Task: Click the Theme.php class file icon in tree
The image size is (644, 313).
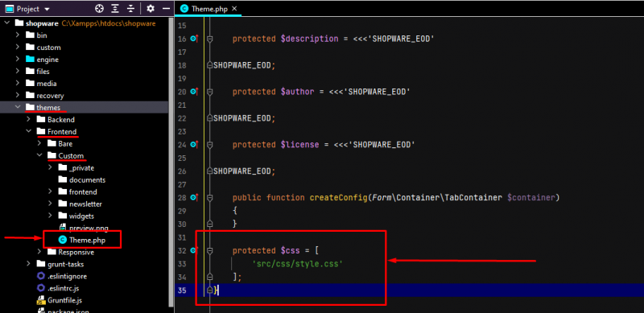Action: pyautogui.click(x=63, y=241)
